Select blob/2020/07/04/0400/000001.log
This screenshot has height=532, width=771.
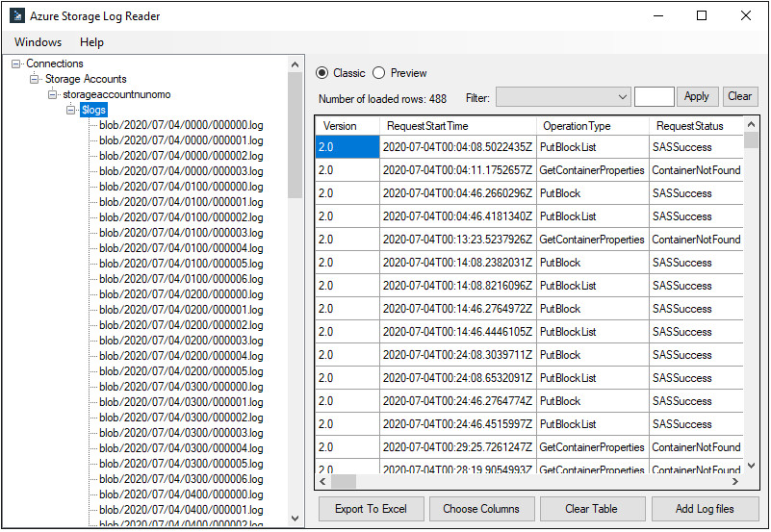pos(181,510)
